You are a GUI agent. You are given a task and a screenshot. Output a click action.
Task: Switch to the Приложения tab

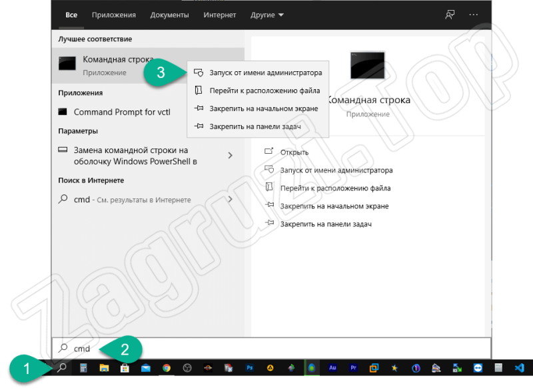114,15
